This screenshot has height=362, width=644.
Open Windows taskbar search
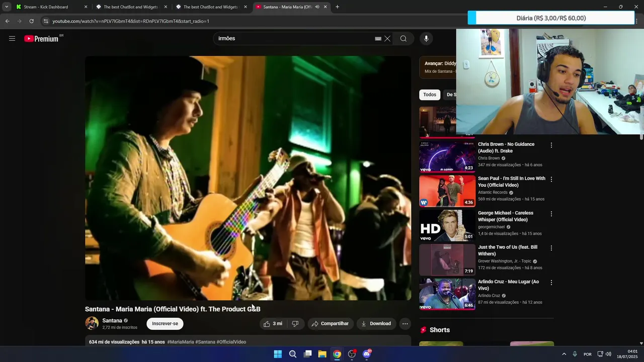coord(293,354)
